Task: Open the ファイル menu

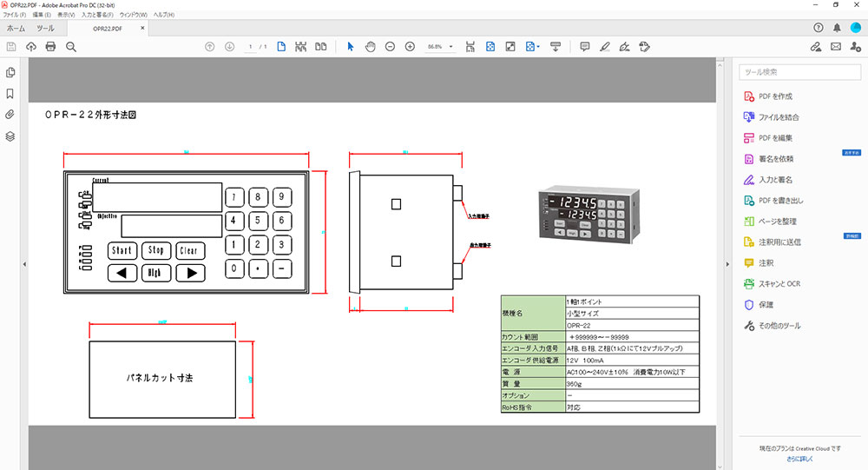Action: (x=15, y=16)
